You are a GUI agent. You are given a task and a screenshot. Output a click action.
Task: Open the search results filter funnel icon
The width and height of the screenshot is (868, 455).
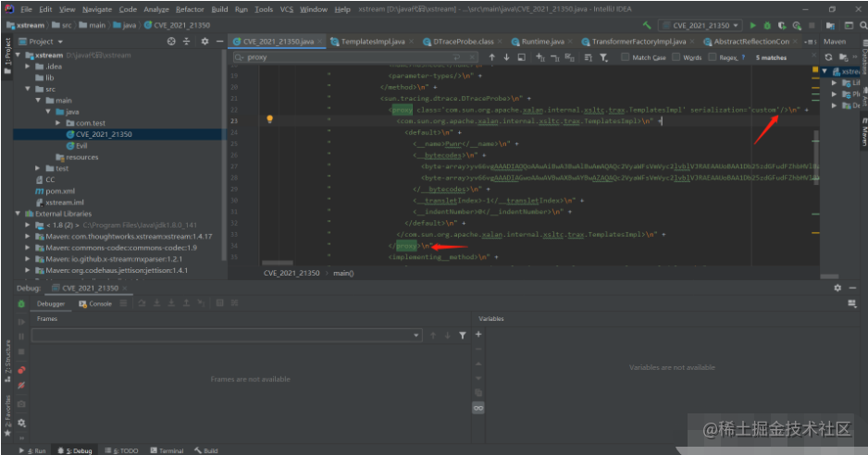point(603,57)
